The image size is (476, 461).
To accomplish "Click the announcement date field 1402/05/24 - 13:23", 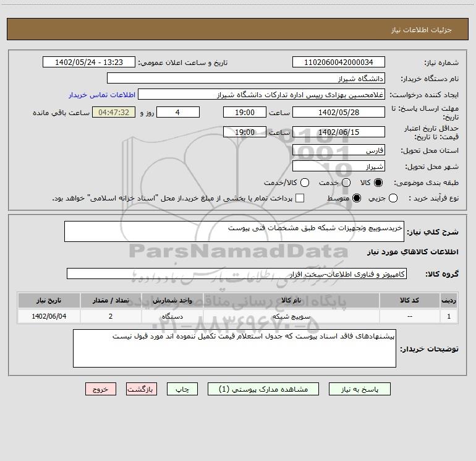I will (89, 62).
